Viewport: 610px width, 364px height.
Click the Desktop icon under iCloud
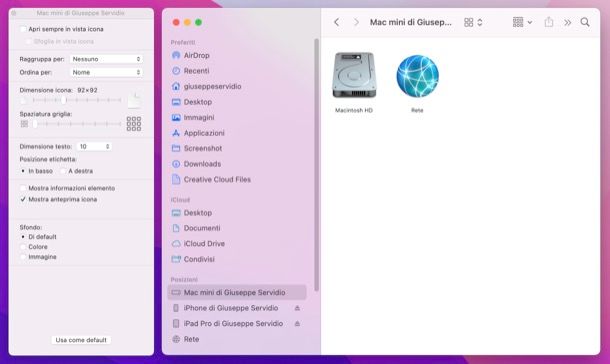(x=176, y=213)
